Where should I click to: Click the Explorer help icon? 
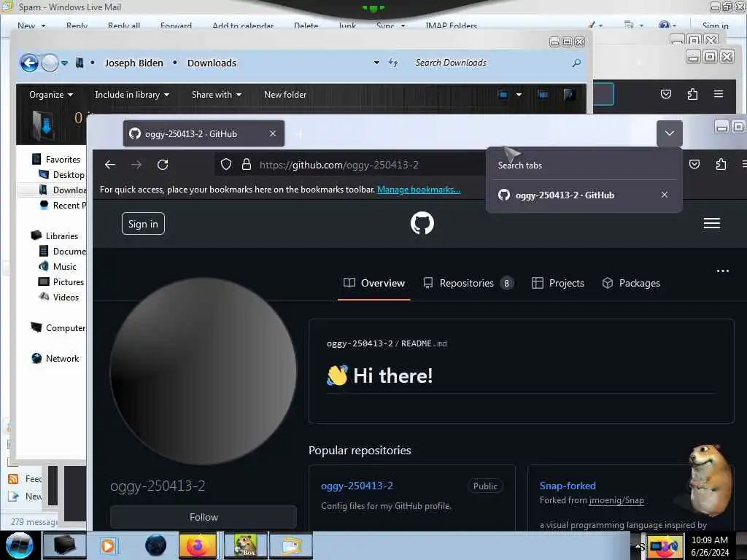pyautogui.click(x=568, y=94)
